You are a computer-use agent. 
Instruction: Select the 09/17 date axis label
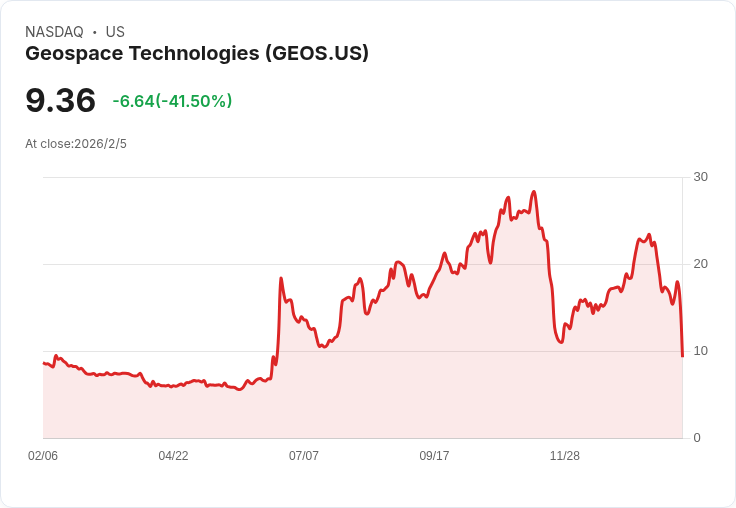(x=434, y=455)
